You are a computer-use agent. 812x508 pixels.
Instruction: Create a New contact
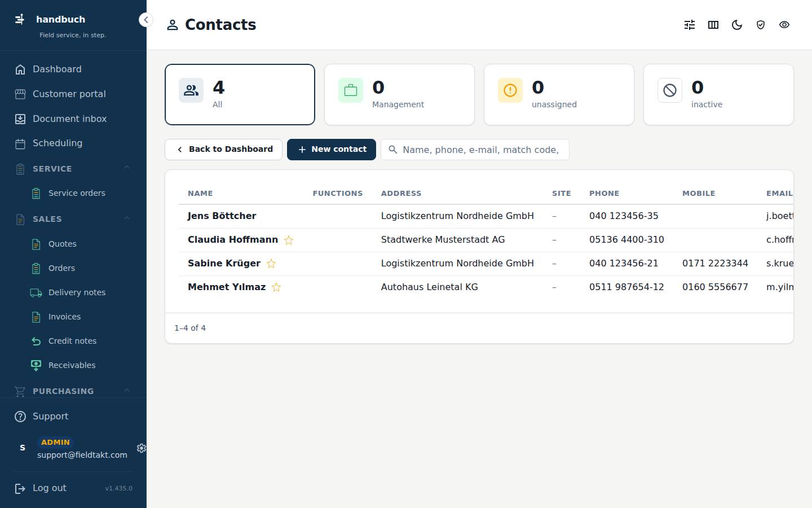click(x=332, y=150)
